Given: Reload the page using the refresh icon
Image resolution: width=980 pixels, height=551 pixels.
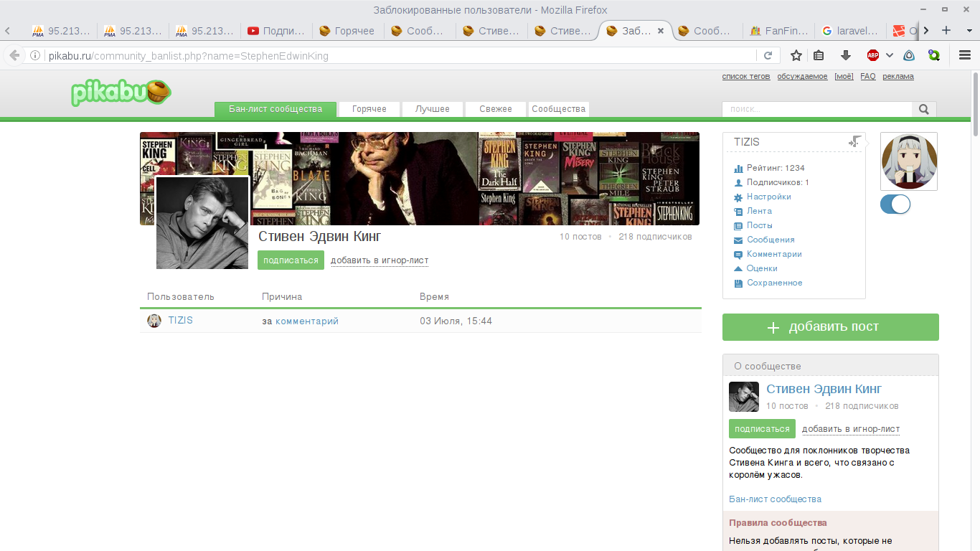Looking at the screenshot, I should (x=768, y=55).
